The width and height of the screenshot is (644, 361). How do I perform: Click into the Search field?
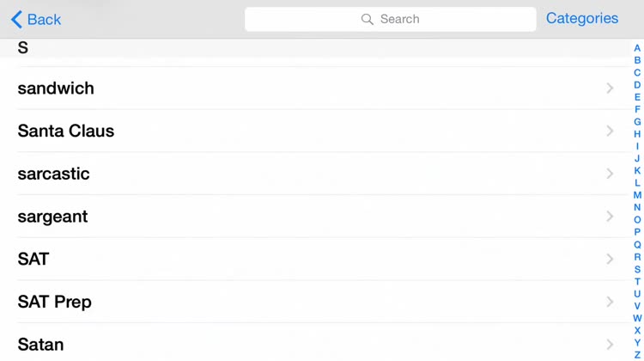click(390, 19)
